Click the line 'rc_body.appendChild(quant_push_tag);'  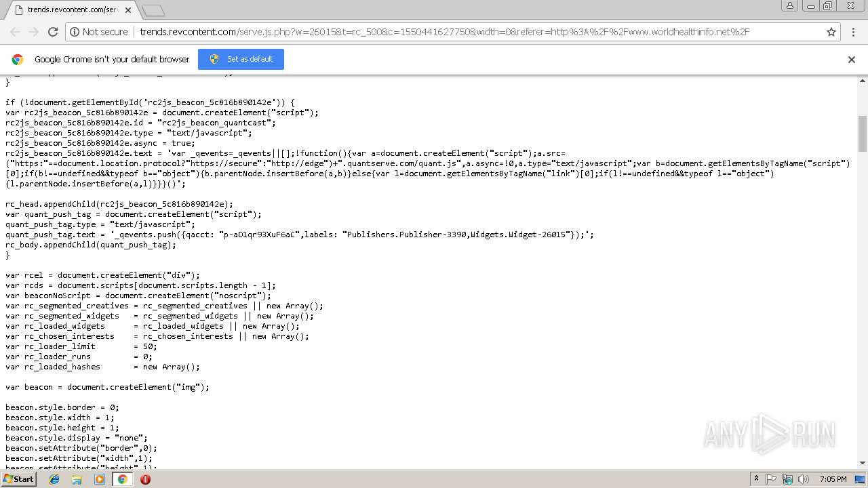[x=91, y=245]
